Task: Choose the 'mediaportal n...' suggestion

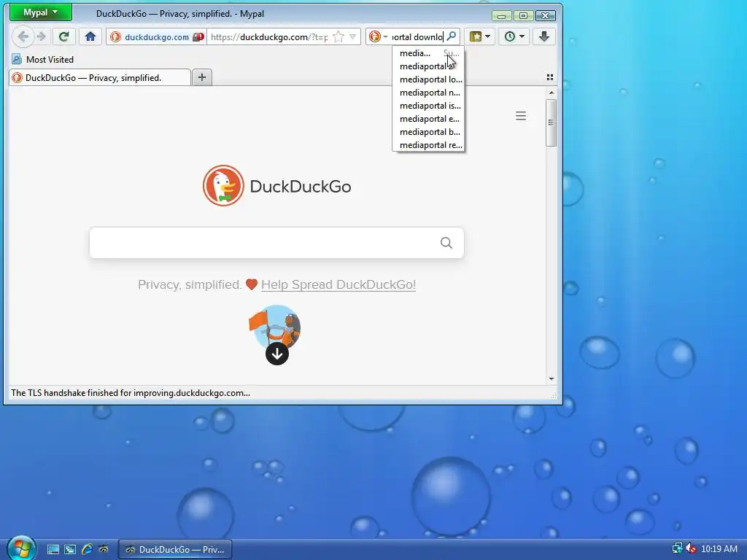Action: point(428,93)
